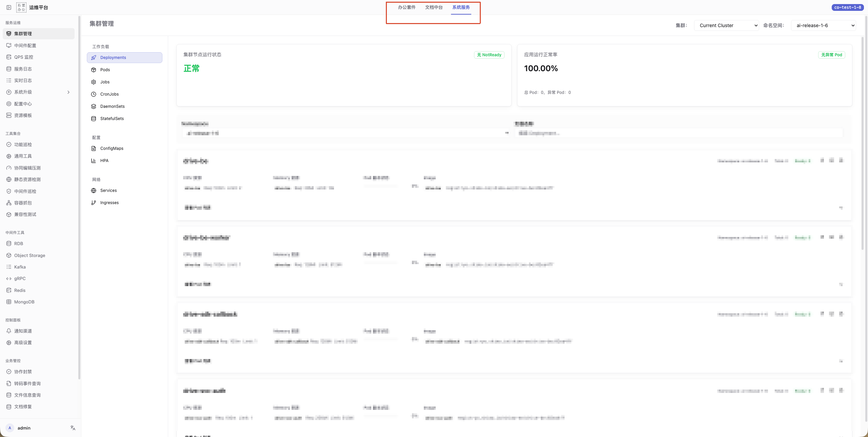This screenshot has height=437, width=868.
Task: Switch to the 办公套件 tab
Action: (407, 7)
